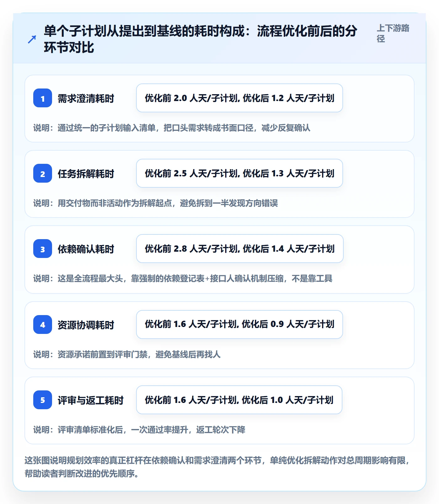Click the chart title 单个子计划从提出到基线的耗时构成

pos(201,39)
